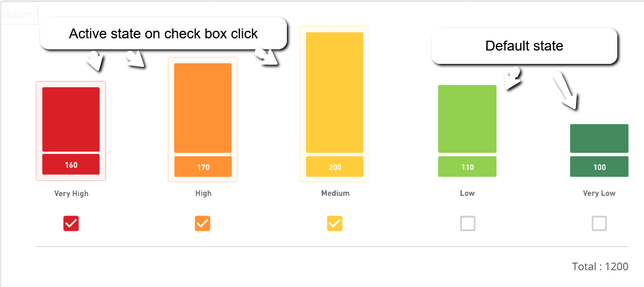Select the tall red Very High bar
Screen dimensions: 644x287
point(71,119)
